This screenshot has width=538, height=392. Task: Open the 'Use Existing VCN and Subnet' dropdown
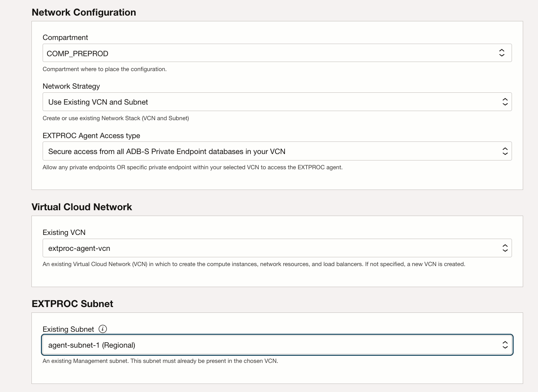tap(271, 102)
